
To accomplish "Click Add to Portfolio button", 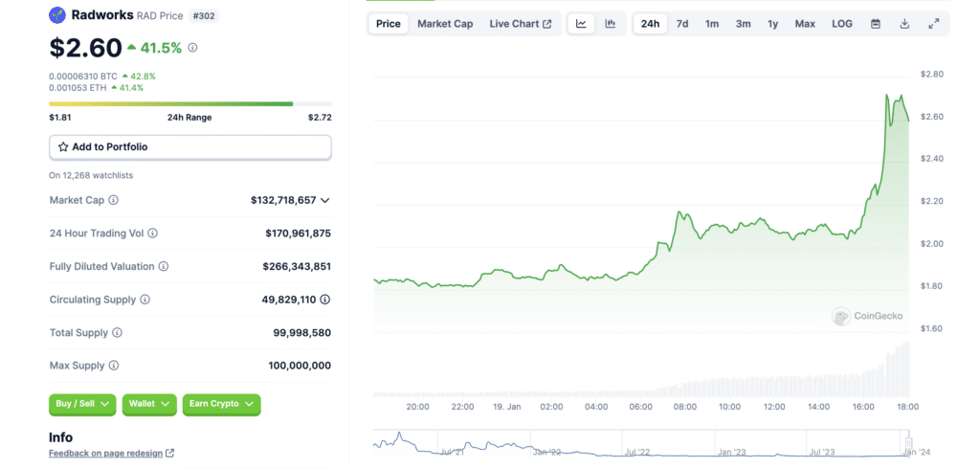I will [190, 147].
